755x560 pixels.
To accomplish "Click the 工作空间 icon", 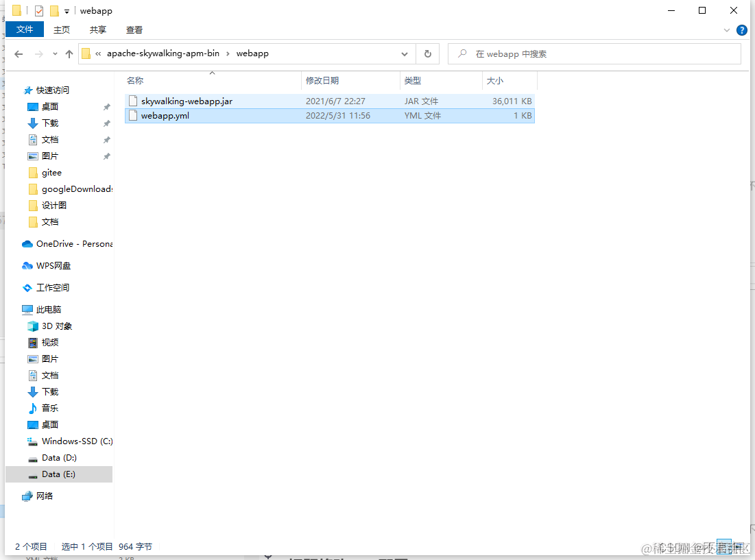I will point(27,288).
